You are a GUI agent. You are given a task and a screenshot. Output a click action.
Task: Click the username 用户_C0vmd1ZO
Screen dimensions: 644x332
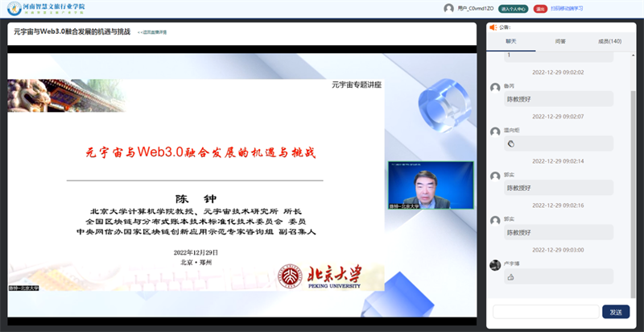point(475,9)
